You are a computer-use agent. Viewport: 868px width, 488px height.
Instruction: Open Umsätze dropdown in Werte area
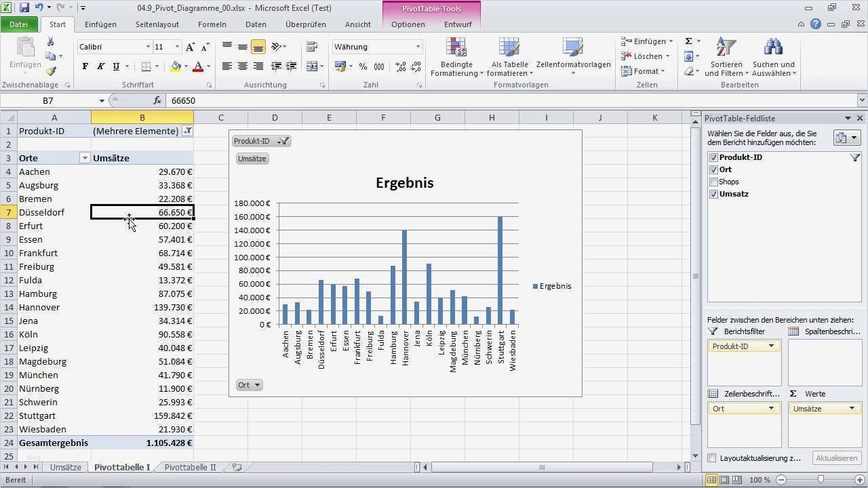tap(852, 409)
